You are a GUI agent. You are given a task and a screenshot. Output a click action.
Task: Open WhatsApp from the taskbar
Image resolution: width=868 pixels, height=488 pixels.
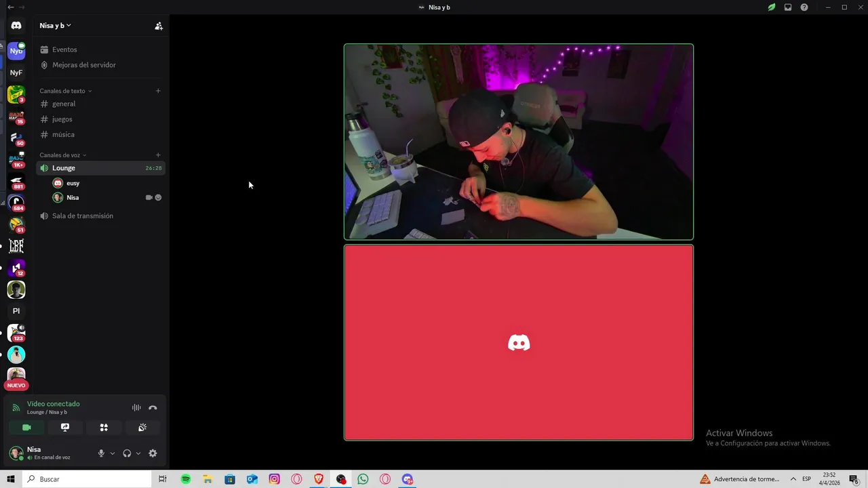[363, 479]
